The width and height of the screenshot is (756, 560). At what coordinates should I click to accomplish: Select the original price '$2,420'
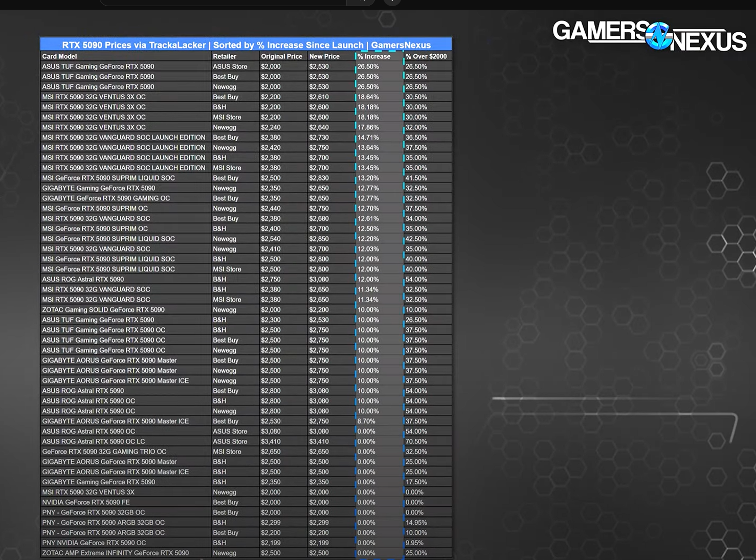coord(271,147)
